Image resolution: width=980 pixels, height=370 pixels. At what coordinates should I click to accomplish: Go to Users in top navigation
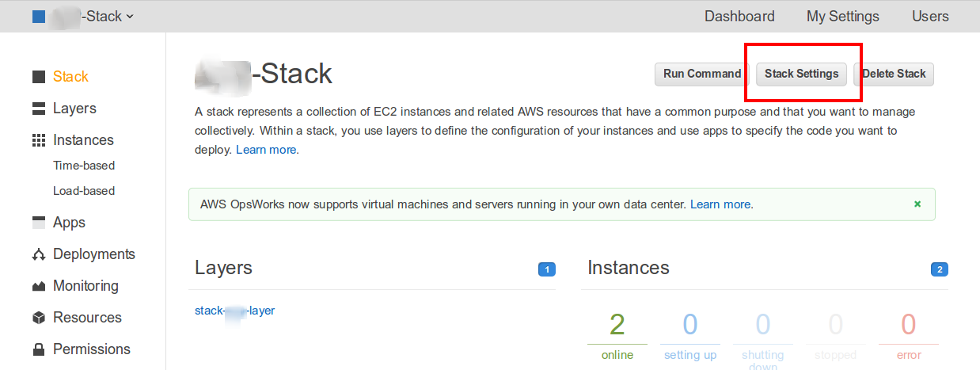coord(930,16)
